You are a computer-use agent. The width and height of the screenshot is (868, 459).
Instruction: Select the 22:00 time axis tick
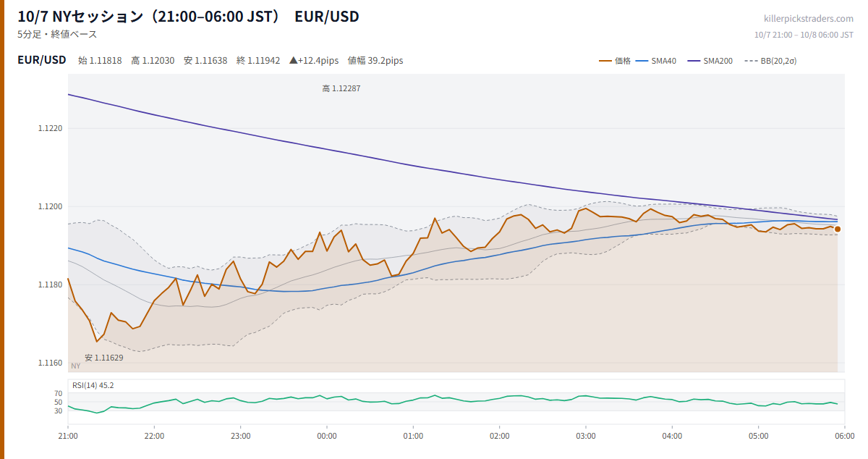pos(154,437)
